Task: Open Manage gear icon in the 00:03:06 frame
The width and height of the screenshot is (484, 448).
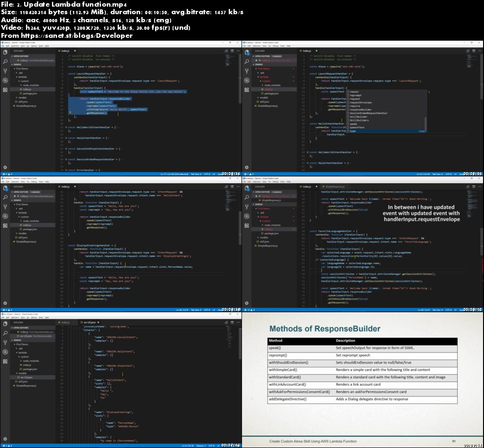Action: point(247,167)
